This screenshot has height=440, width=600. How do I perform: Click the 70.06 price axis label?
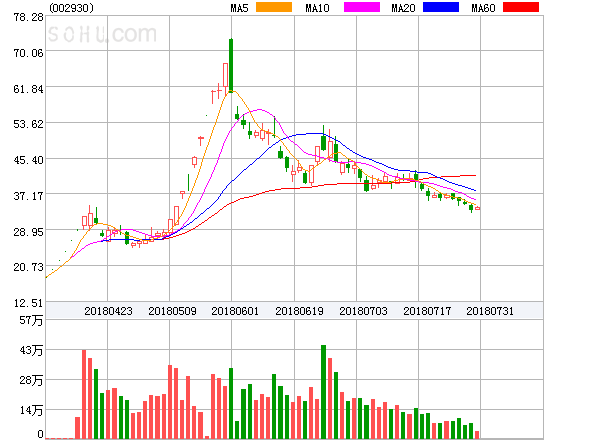tap(28, 53)
